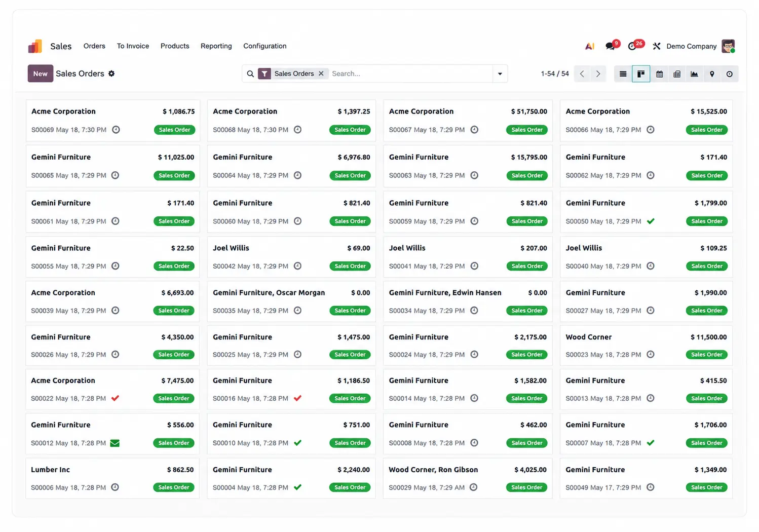
Task: Click green check activity on S00007
Action: pos(651,443)
